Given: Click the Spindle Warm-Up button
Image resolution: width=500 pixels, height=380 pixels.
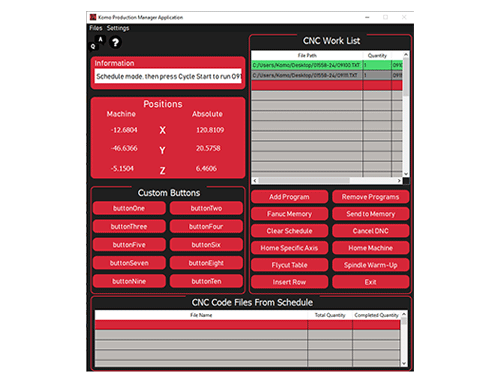Looking at the screenshot, I should click(370, 265).
